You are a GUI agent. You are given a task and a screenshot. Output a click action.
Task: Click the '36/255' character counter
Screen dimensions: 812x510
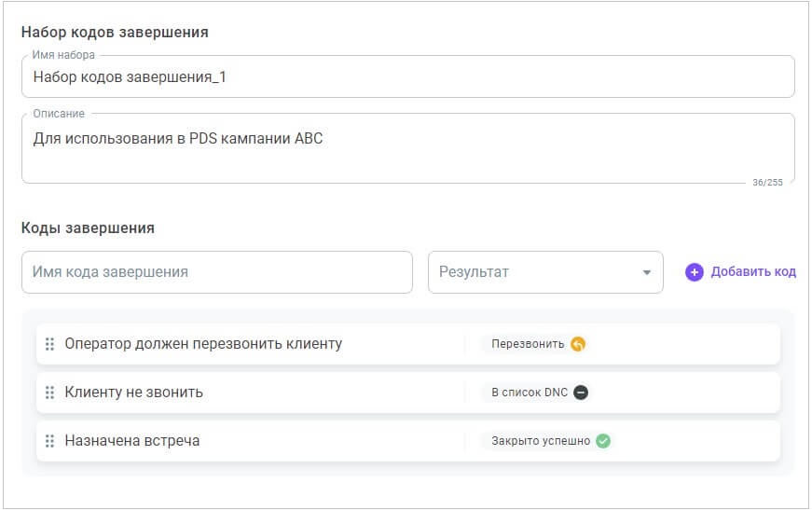coord(767,182)
